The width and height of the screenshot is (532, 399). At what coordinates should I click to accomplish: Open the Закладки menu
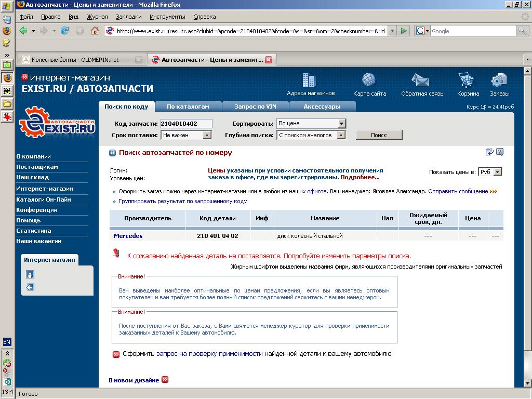tap(128, 17)
